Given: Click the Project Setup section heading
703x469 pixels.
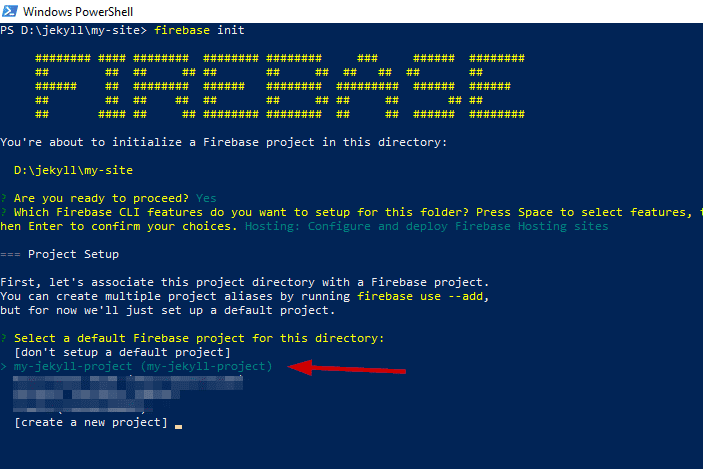Looking at the screenshot, I should pos(74,254).
